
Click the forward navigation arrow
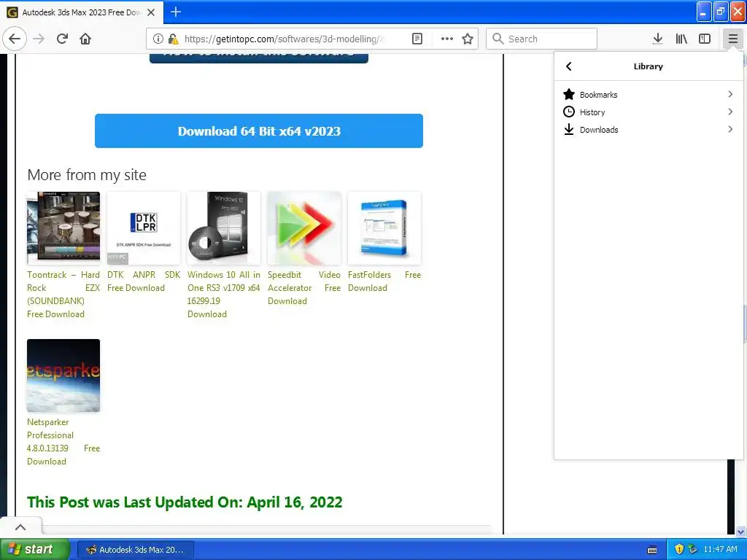coord(39,39)
